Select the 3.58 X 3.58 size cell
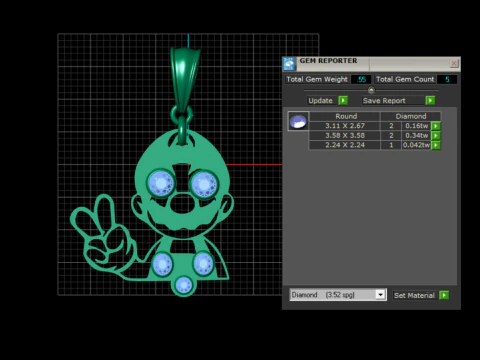Image resolution: width=480 pixels, height=360 pixels. pyautogui.click(x=345, y=136)
